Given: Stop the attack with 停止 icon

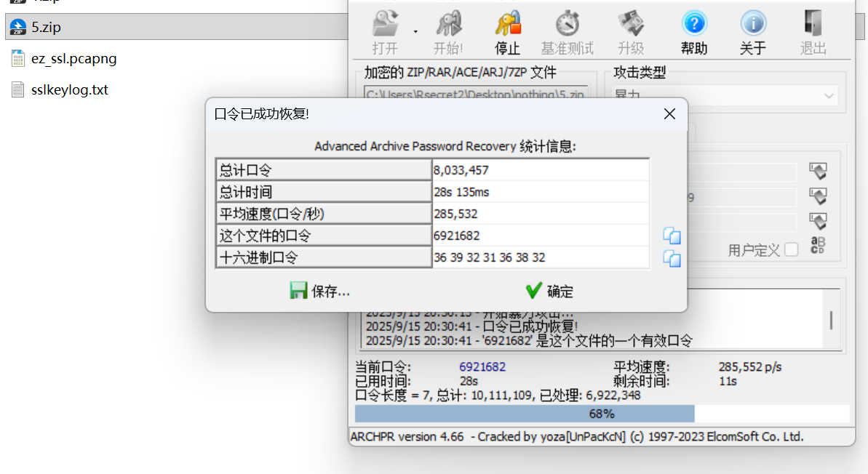Looking at the screenshot, I should pos(508,33).
